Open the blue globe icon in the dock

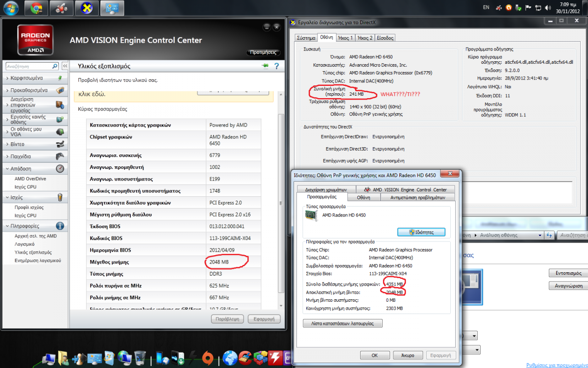(230, 357)
